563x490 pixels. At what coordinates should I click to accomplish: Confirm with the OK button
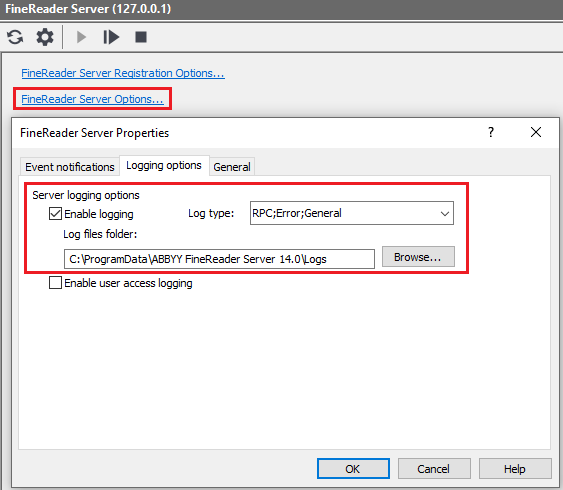pos(353,468)
